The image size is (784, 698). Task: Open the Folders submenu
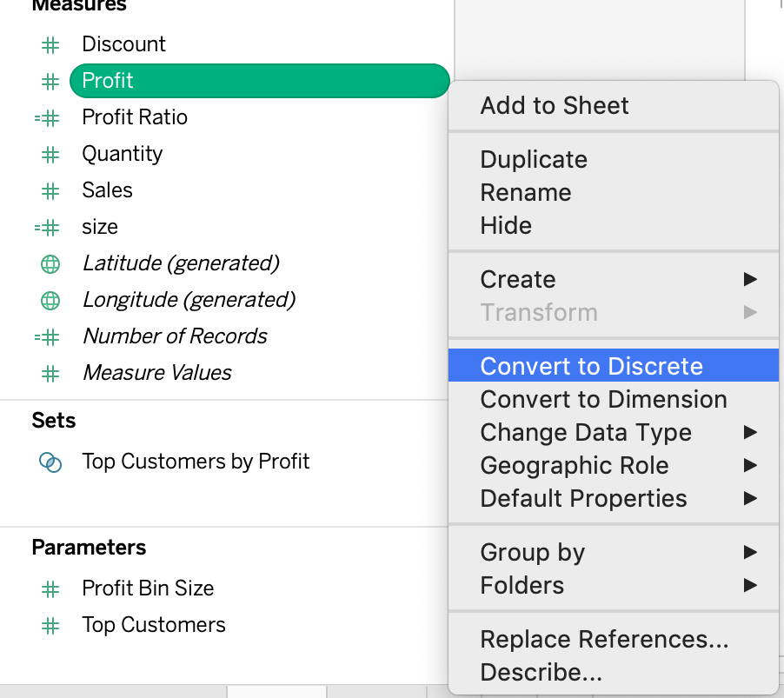tap(614, 585)
